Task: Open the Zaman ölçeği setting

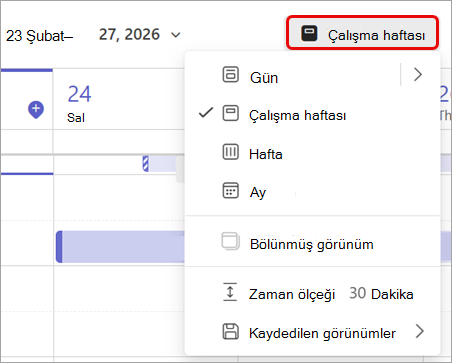Action: click(x=312, y=294)
